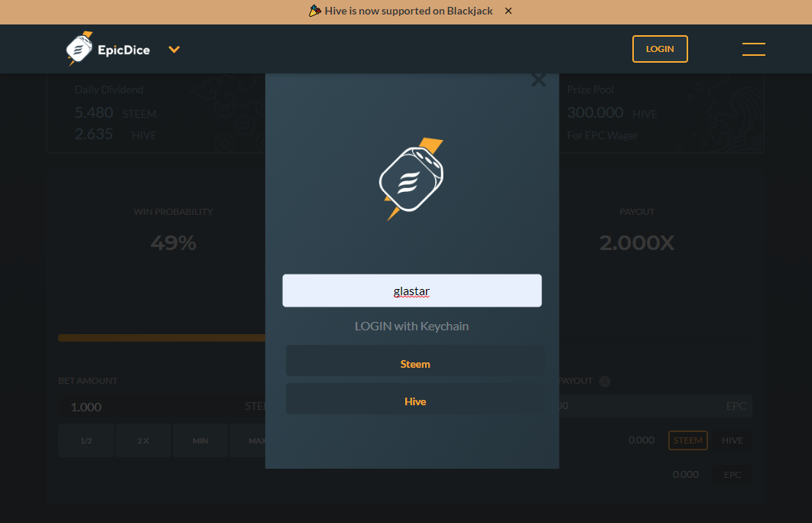Select STEEM balance currency toggle
The width and height of the screenshot is (812, 523).
687,440
